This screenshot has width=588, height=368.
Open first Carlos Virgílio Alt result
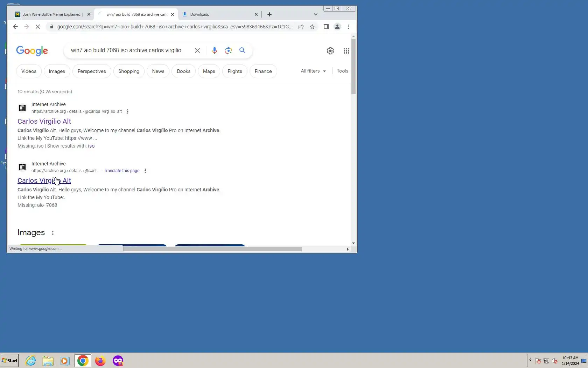click(x=44, y=121)
